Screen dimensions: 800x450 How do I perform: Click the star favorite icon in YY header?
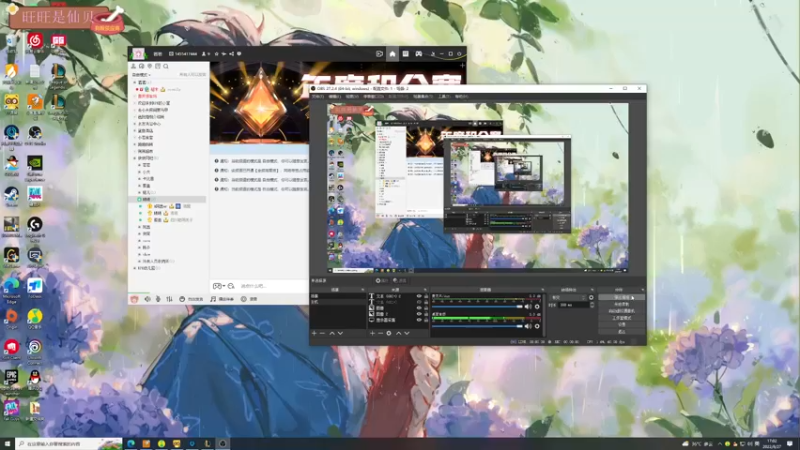[x=216, y=54]
